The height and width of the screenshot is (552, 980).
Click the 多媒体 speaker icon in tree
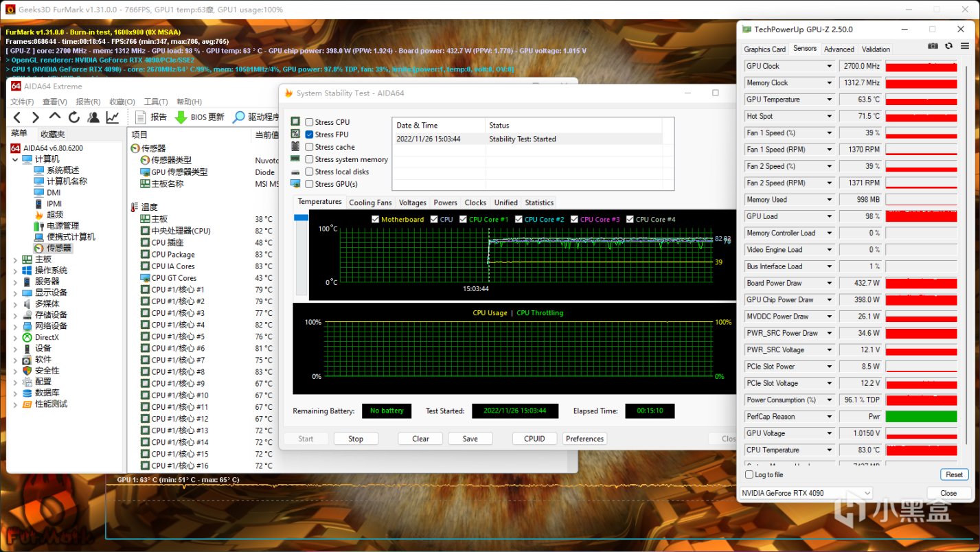[27, 303]
